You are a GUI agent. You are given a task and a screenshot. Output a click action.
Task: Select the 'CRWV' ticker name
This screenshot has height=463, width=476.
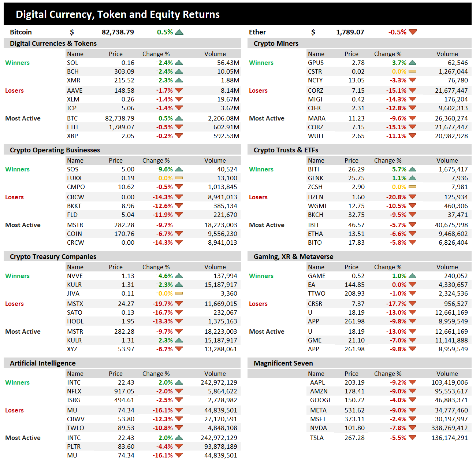click(x=76, y=419)
